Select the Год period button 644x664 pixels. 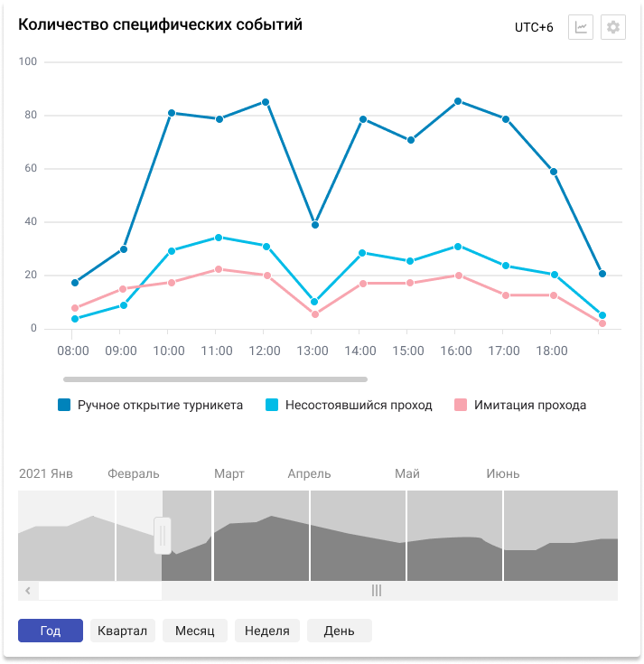tap(51, 631)
